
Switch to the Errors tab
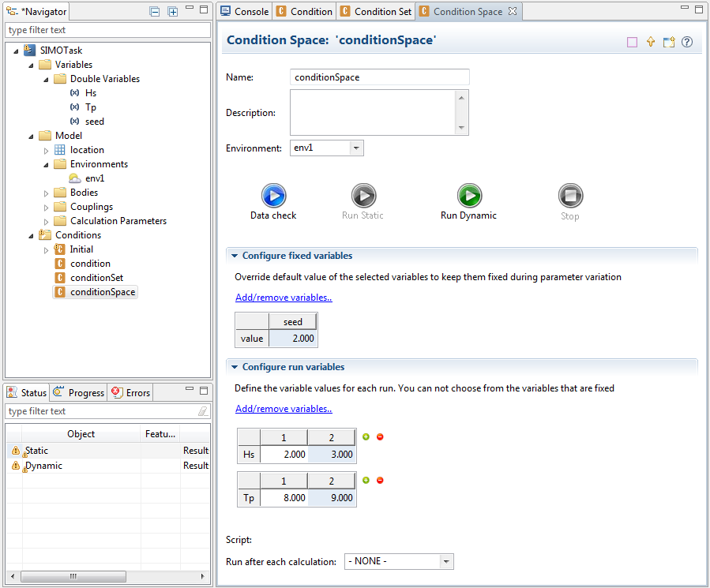click(x=131, y=392)
